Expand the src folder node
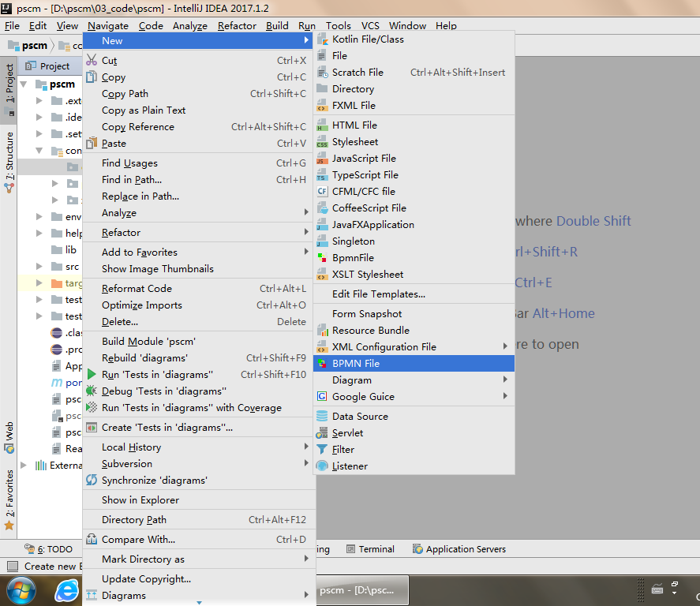This screenshot has height=606, width=700. tap(39, 267)
